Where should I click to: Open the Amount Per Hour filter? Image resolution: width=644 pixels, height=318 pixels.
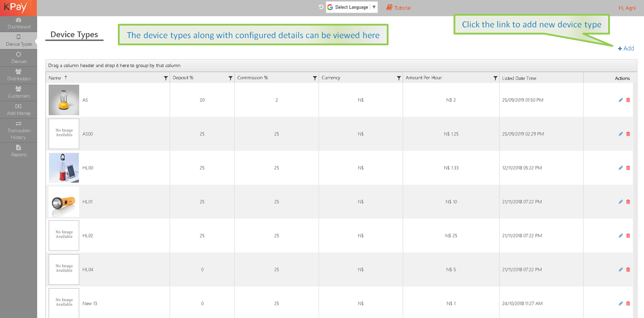(495, 78)
